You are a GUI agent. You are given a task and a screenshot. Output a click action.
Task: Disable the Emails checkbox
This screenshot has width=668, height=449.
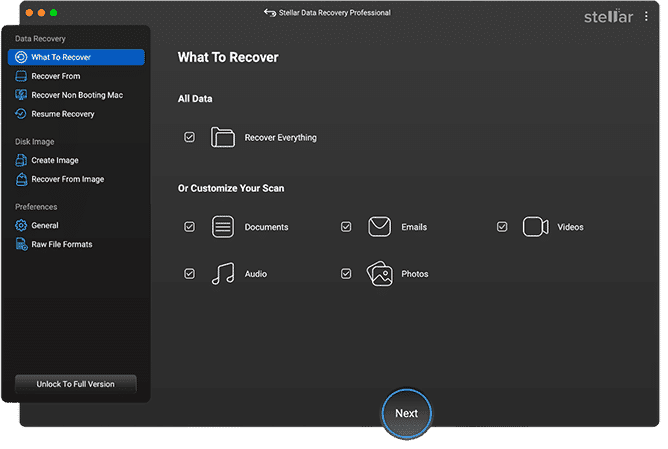coord(346,227)
